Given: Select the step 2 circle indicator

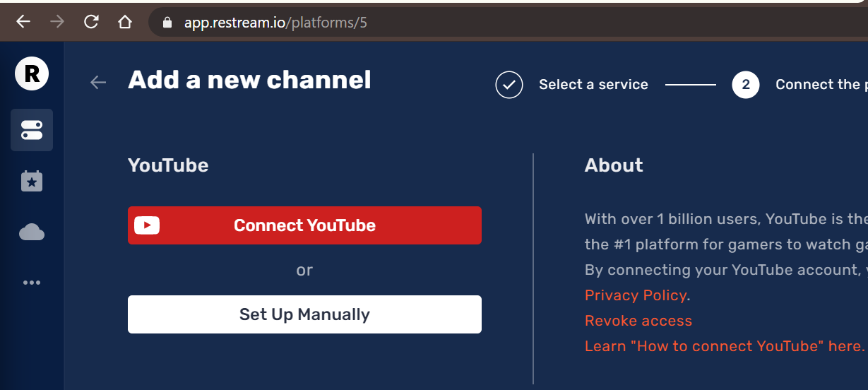Looking at the screenshot, I should coord(745,85).
